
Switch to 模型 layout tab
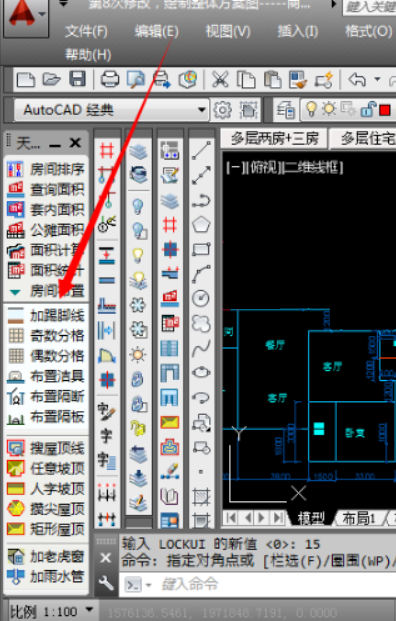click(311, 518)
